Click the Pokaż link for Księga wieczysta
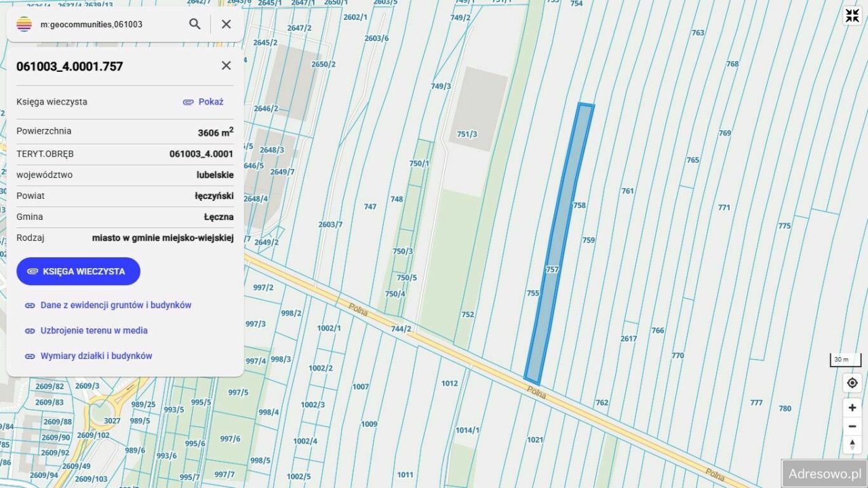This screenshot has height=488, width=868. click(203, 102)
